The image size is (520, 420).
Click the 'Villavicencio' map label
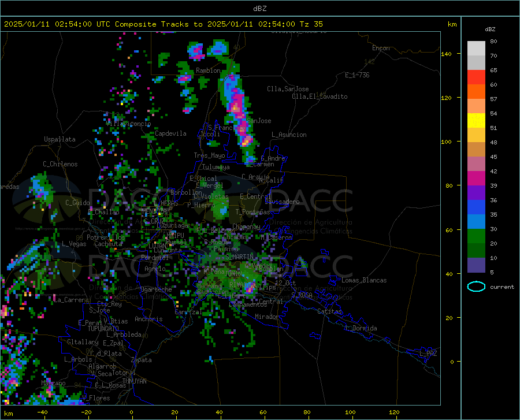pos(129,124)
